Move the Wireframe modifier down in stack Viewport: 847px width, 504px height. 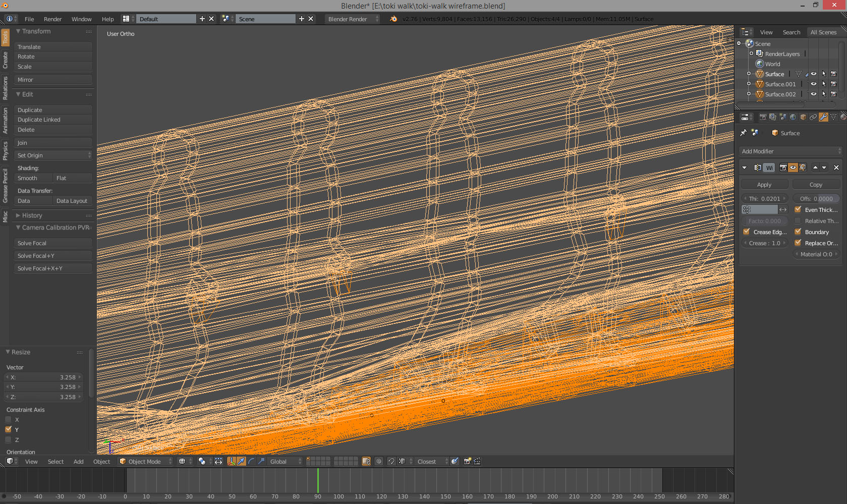tap(824, 167)
